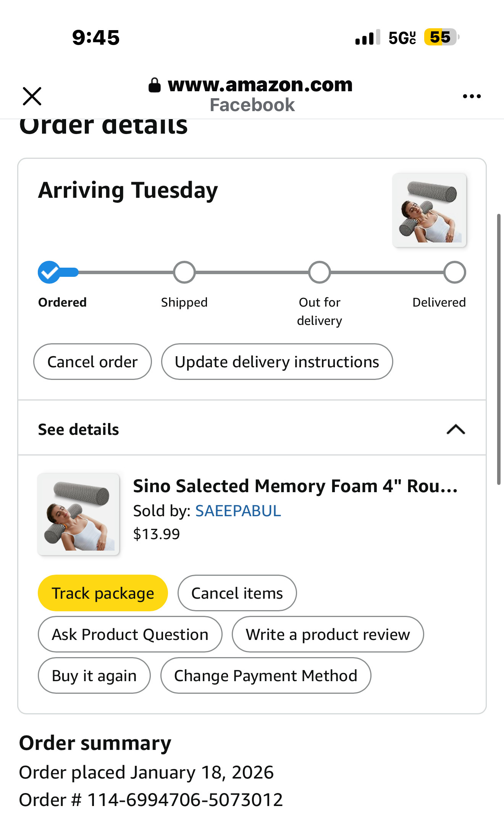Tap the lock icon beside the URL
Image resolution: width=504 pixels, height=819 pixels.
point(155,85)
